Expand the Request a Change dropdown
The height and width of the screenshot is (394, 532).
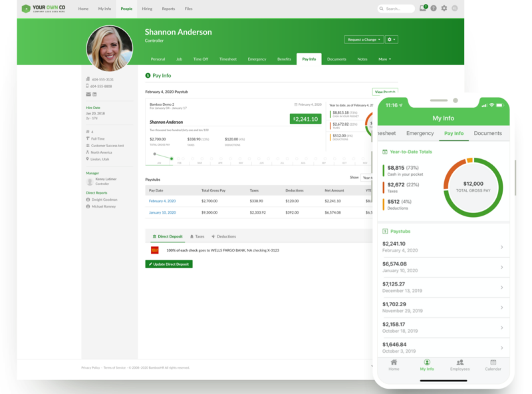click(x=364, y=39)
